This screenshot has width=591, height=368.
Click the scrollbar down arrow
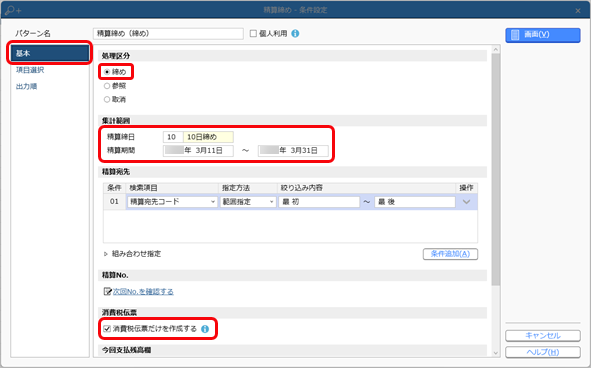click(496, 353)
